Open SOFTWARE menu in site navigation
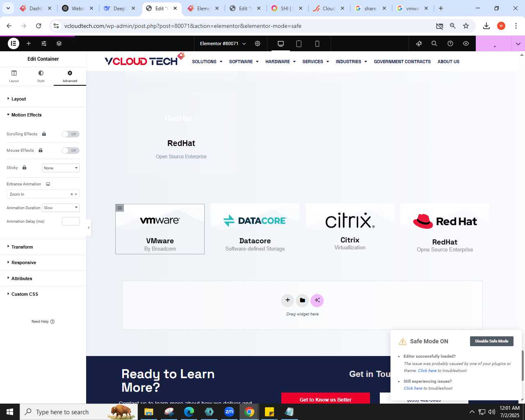525x420 pixels. (x=244, y=62)
